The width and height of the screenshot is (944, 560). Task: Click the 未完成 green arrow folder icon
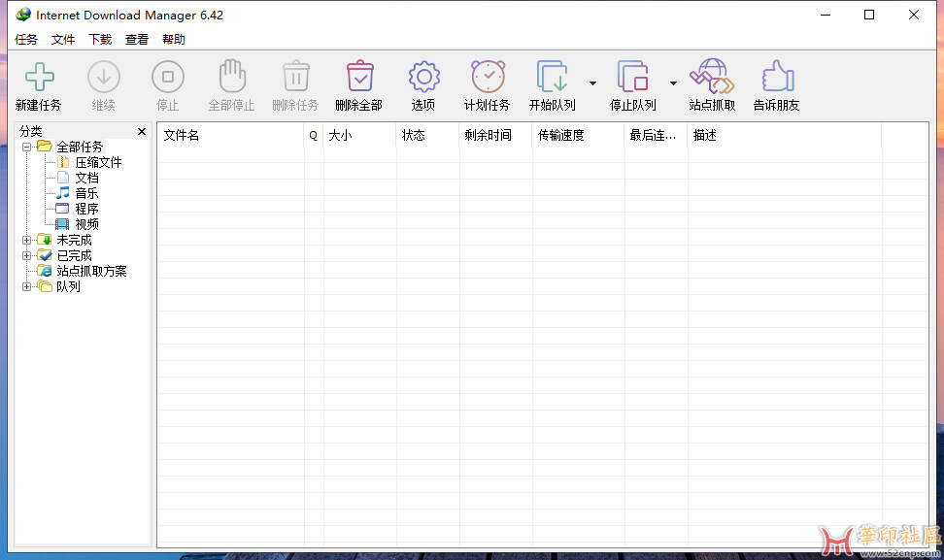(44, 240)
